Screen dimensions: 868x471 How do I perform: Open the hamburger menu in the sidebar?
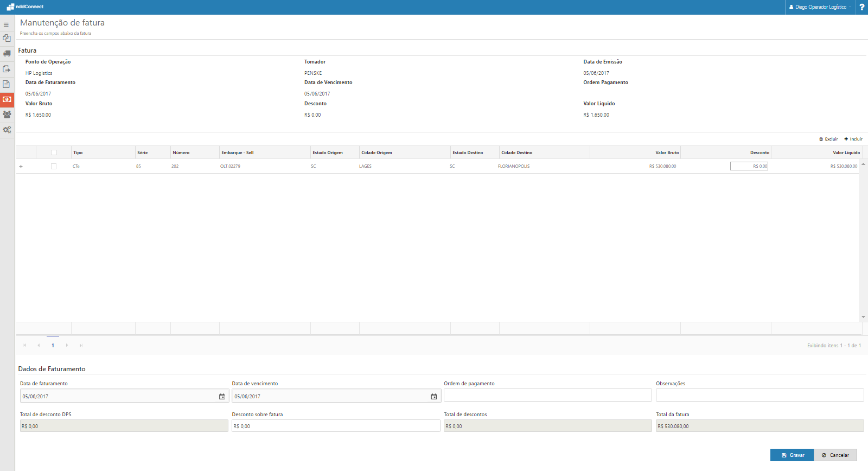[x=7, y=24]
